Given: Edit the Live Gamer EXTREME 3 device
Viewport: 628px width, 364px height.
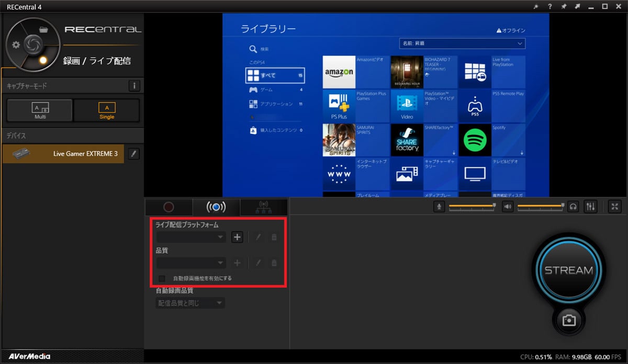Looking at the screenshot, I should 134,154.
